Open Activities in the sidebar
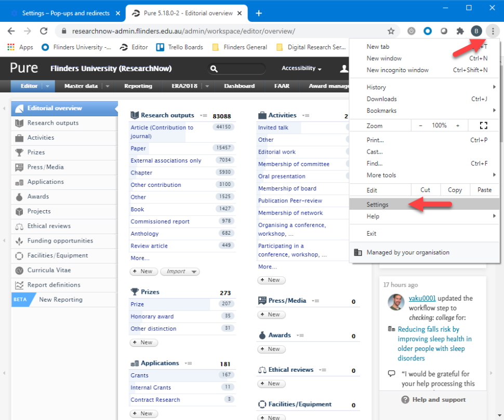The height and width of the screenshot is (420, 504). [64, 138]
